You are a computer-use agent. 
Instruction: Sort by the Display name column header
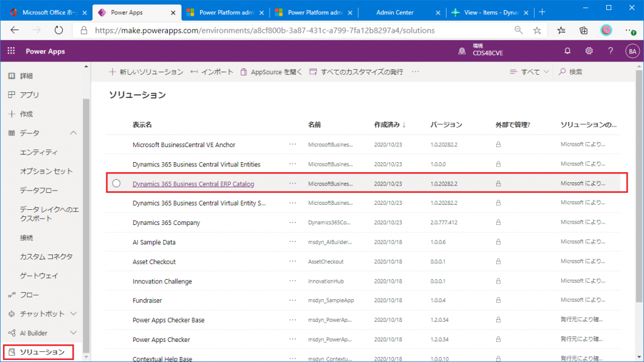tap(142, 125)
